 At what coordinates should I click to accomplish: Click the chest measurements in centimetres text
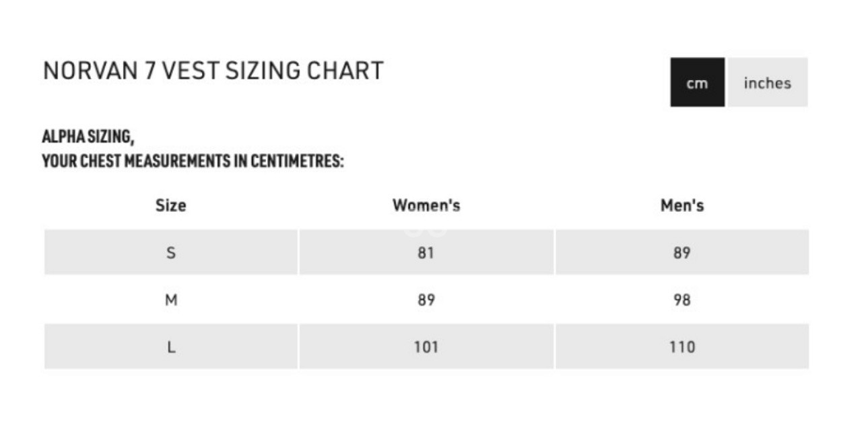click(193, 162)
